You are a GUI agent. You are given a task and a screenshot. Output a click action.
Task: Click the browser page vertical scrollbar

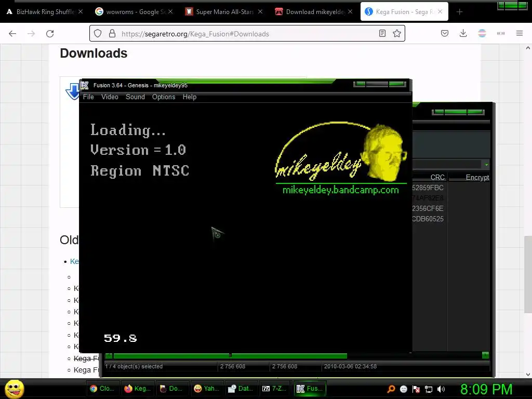coord(528,274)
